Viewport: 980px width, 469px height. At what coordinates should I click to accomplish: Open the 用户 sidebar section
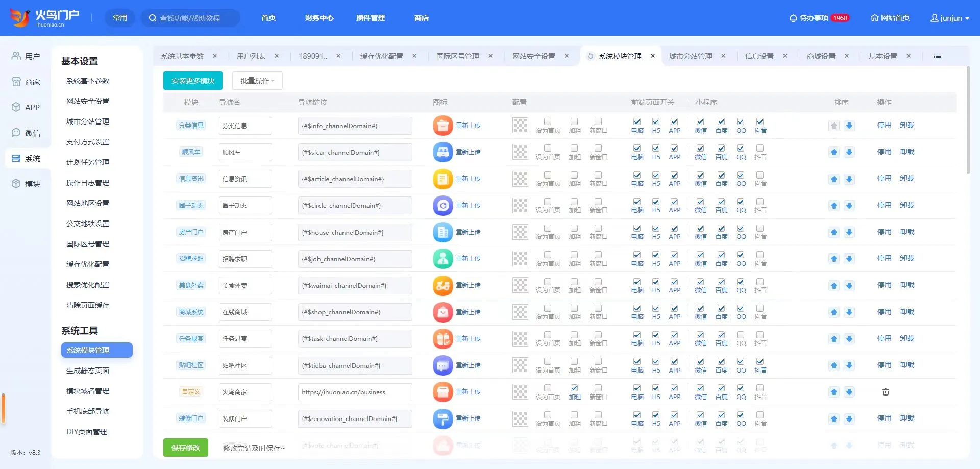(26, 56)
